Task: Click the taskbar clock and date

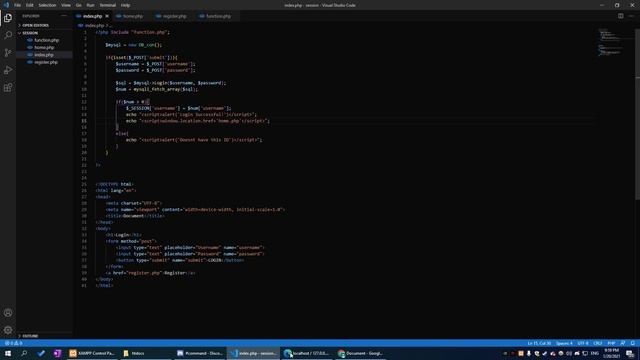Action: pos(611,353)
